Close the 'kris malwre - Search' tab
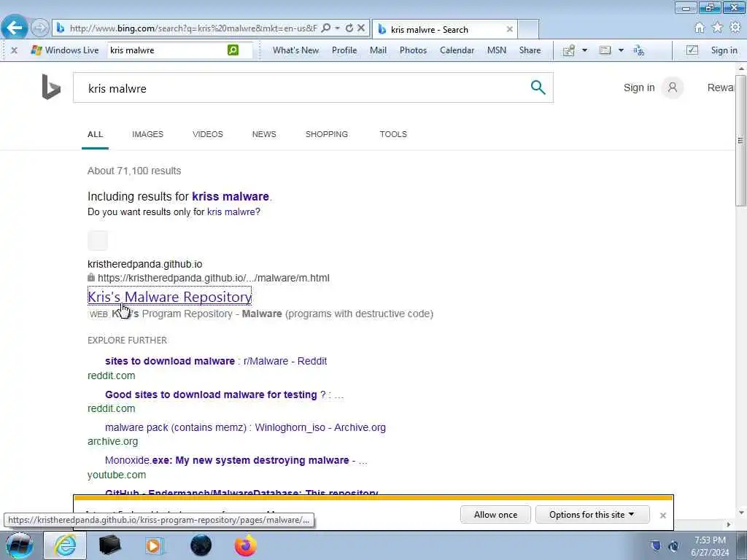The height and width of the screenshot is (560, 747). point(509,29)
